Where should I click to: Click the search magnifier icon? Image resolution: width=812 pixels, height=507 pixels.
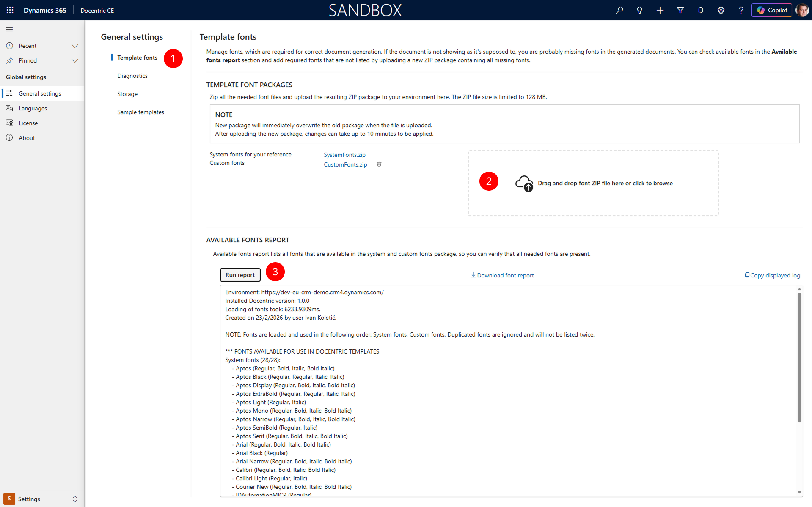point(619,10)
